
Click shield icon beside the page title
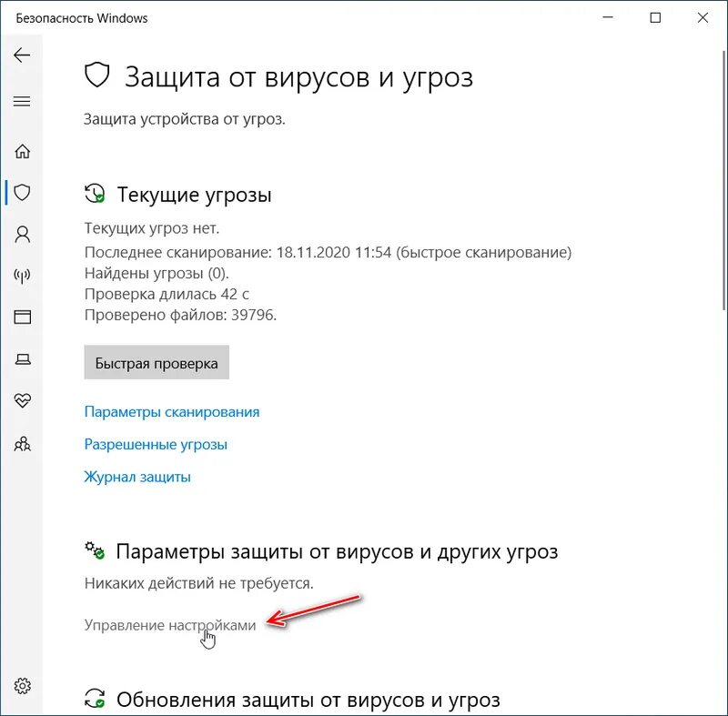point(97,76)
